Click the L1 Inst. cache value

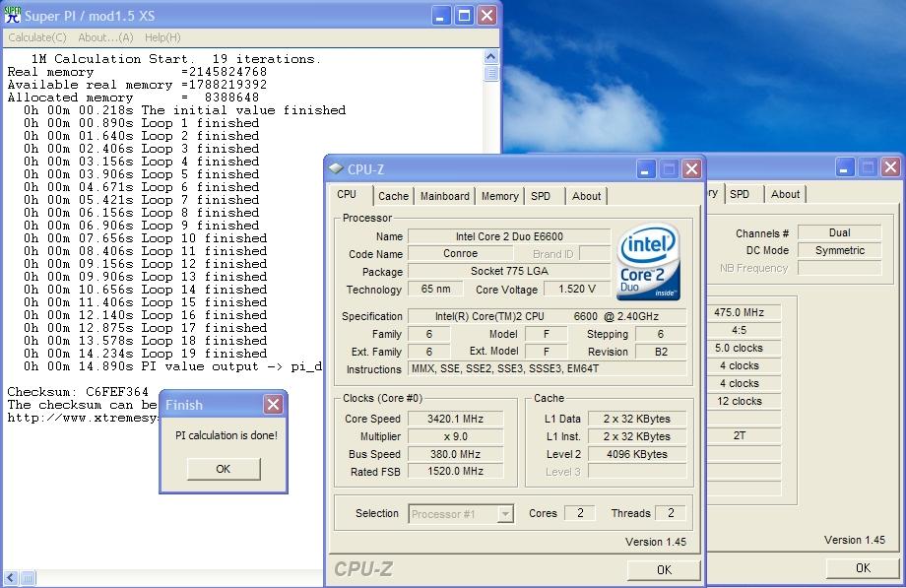click(x=637, y=436)
